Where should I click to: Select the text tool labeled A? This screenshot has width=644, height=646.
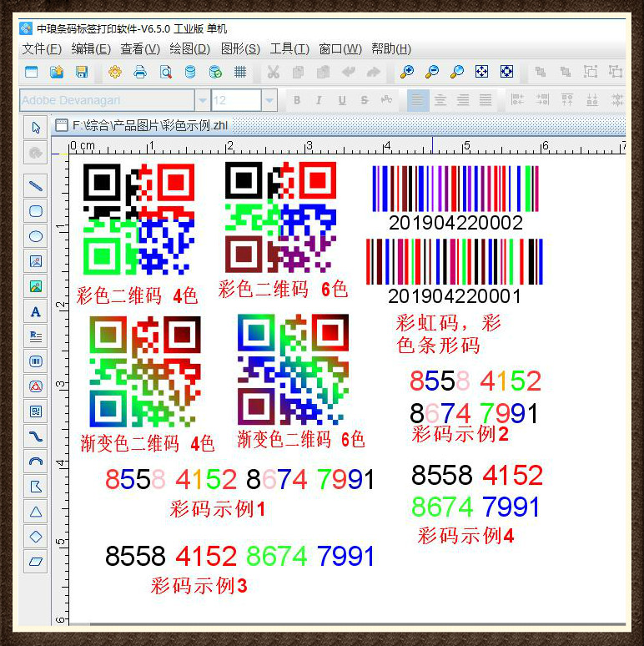[36, 311]
